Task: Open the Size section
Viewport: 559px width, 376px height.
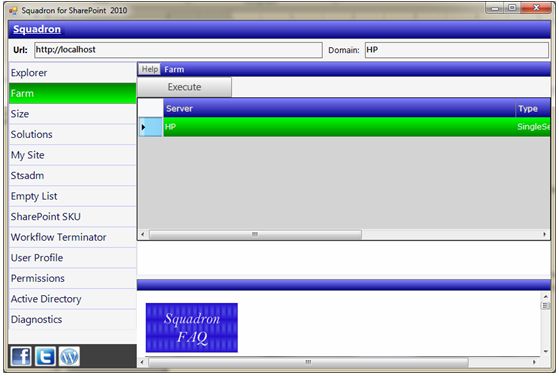Action: tap(72, 114)
